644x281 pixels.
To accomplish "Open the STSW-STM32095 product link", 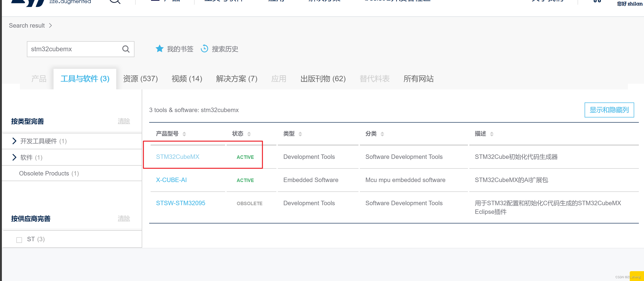I will tap(181, 203).
